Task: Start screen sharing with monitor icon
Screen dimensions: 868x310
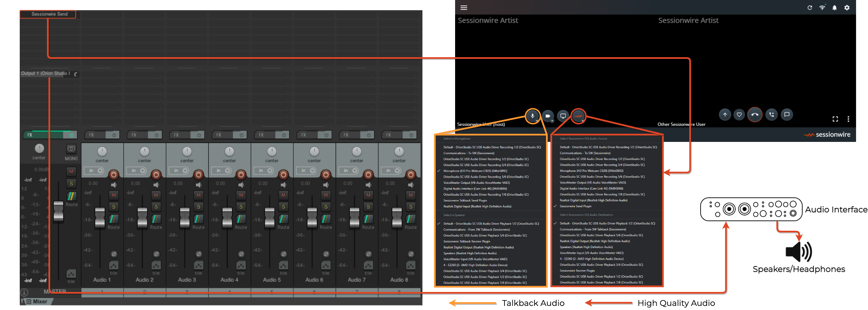Action: pyautogui.click(x=563, y=116)
